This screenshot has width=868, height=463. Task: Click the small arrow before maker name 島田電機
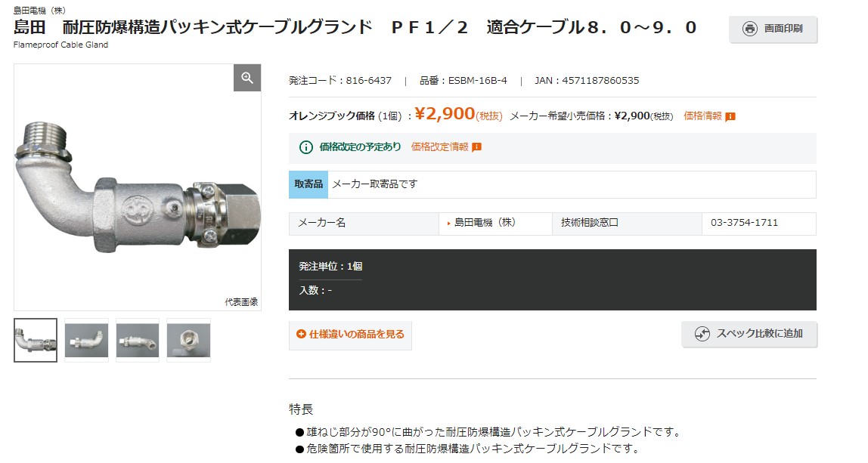point(449,224)
